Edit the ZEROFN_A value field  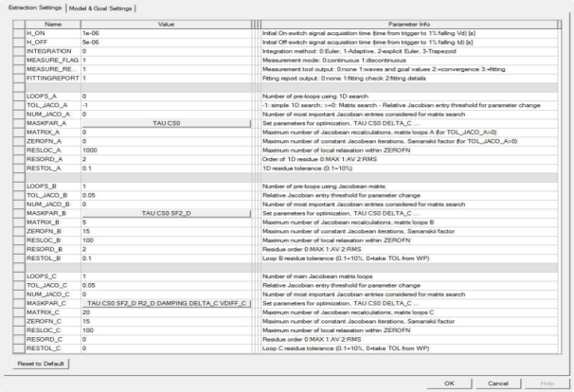click(x=166, y=141)
